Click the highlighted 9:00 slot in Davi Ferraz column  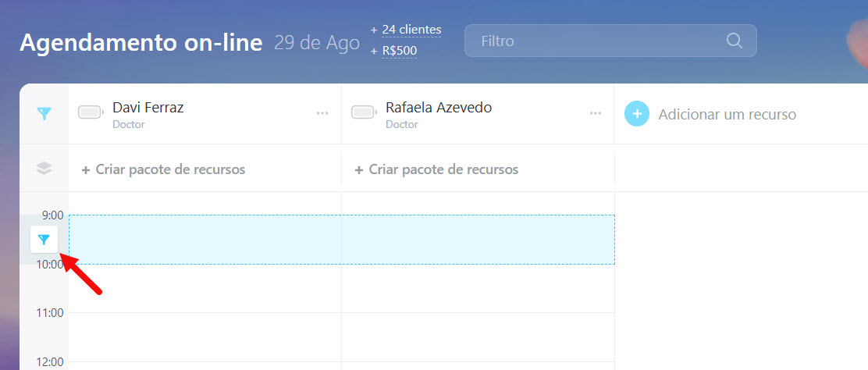pyautogui.click(x=205, y=240)
